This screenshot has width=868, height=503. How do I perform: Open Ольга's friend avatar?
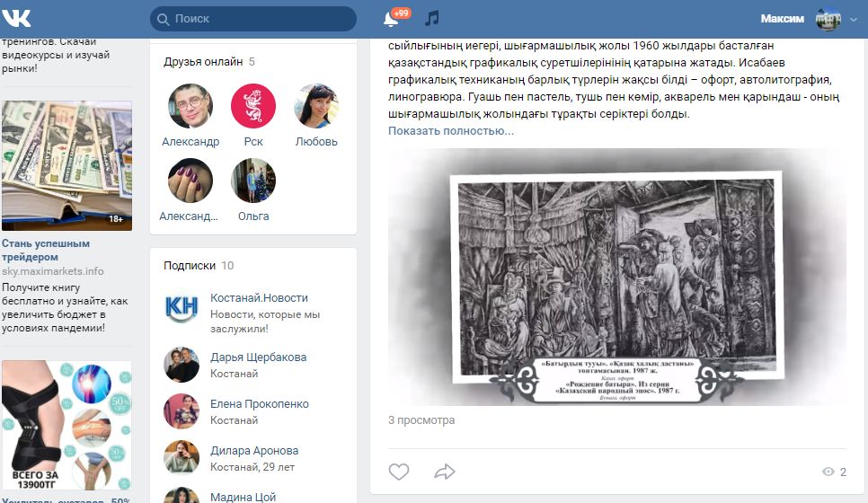253,181
